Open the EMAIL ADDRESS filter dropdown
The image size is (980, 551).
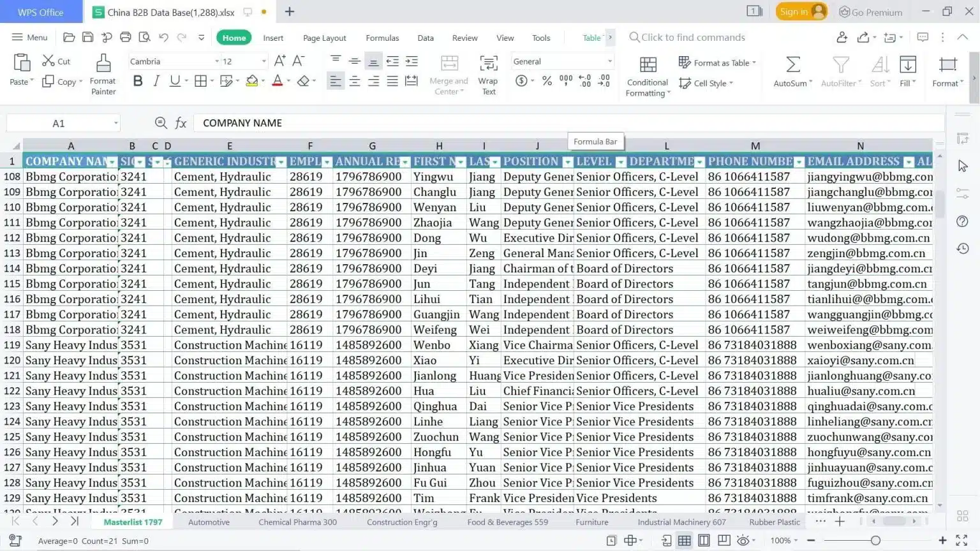tap(909, 162)
